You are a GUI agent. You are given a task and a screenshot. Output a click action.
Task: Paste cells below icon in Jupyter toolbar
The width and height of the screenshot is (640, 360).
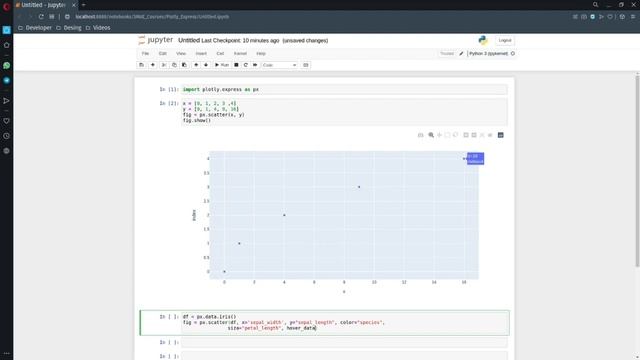click(184, 65)
